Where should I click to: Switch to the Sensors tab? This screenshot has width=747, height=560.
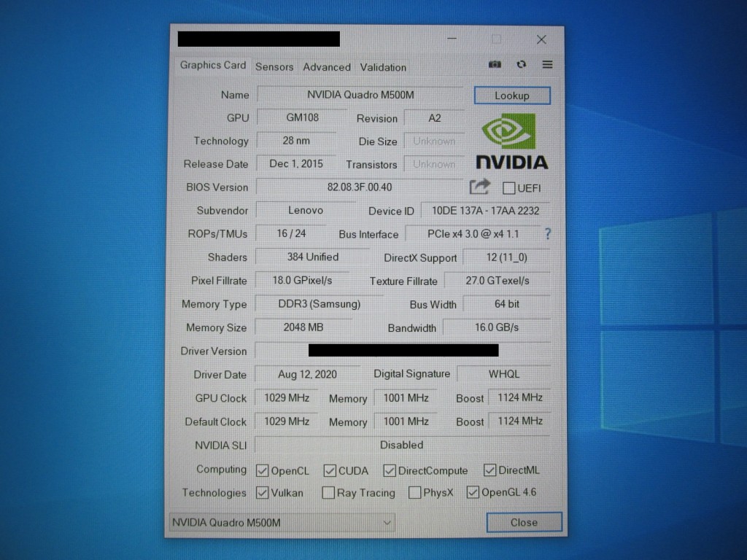[274, 67]
